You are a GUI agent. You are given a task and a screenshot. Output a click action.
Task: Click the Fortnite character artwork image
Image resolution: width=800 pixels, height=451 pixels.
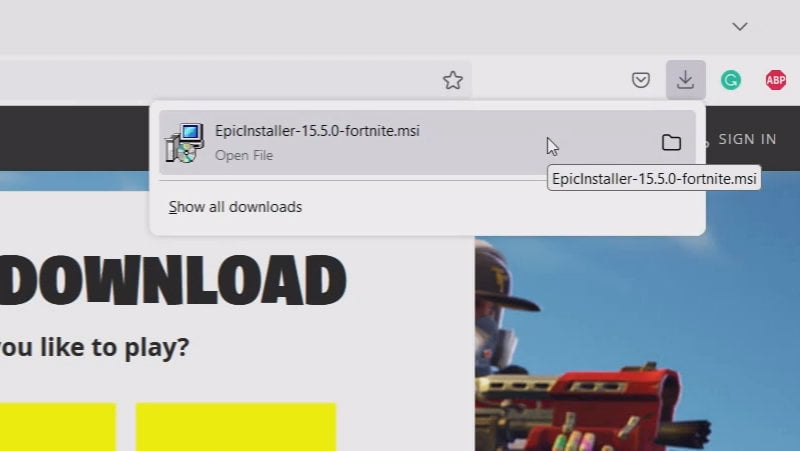[x=637, y=343]
